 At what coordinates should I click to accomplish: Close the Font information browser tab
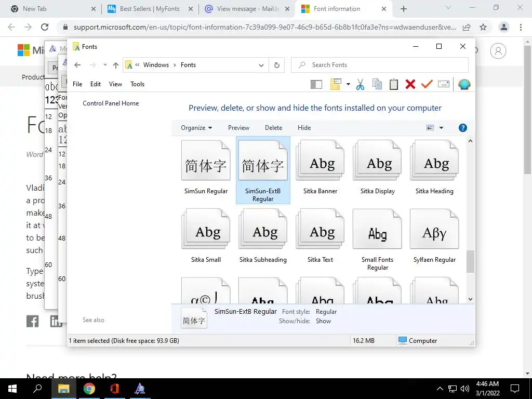point(384,9)
